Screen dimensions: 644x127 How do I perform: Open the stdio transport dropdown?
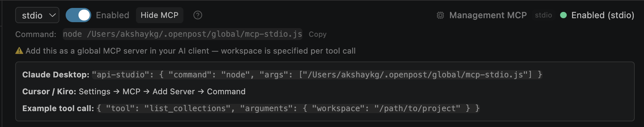coord(37,15)
